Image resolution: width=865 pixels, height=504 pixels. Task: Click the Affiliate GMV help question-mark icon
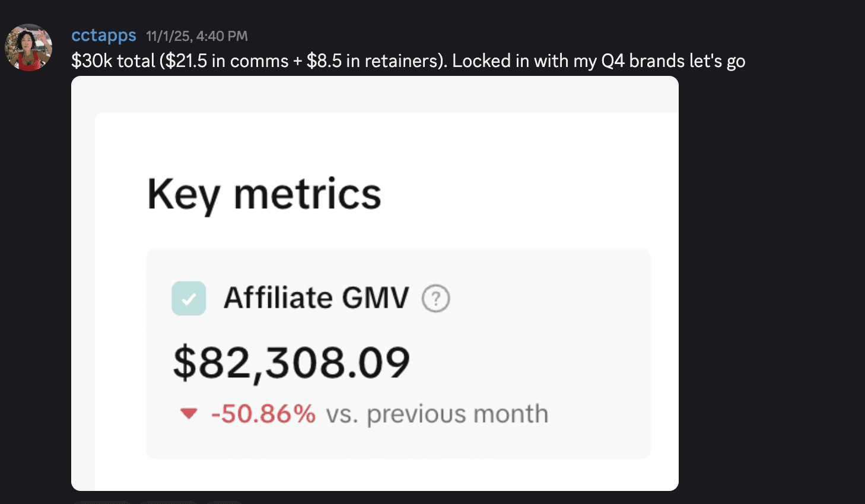click(x=435, y=298)
